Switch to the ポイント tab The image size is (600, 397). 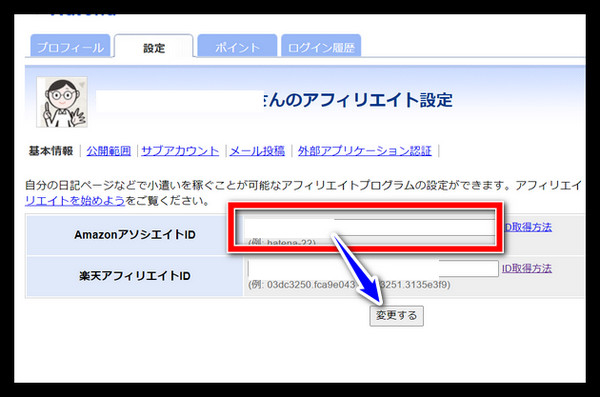coord(237,46)
